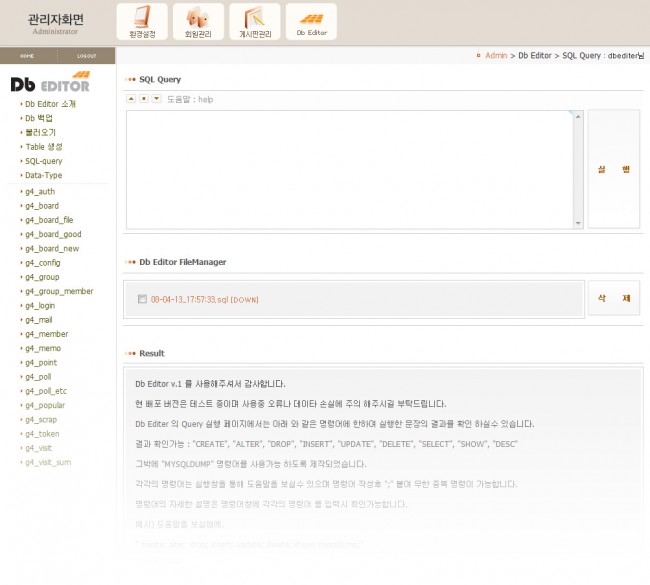Screen dimensions: 650x585
Task: Click the 실행 execute button
Action: point(614,169)
